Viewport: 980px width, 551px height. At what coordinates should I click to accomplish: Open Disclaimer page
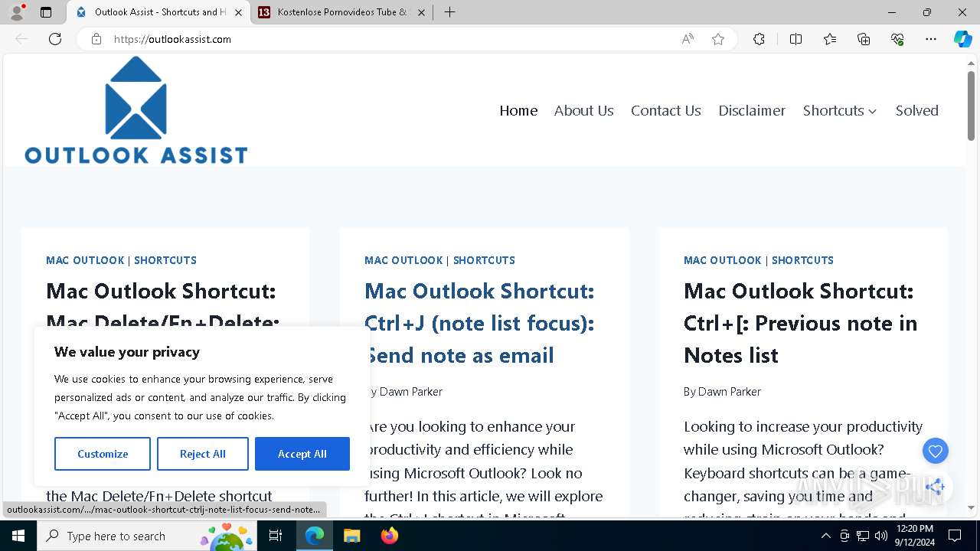752,110
